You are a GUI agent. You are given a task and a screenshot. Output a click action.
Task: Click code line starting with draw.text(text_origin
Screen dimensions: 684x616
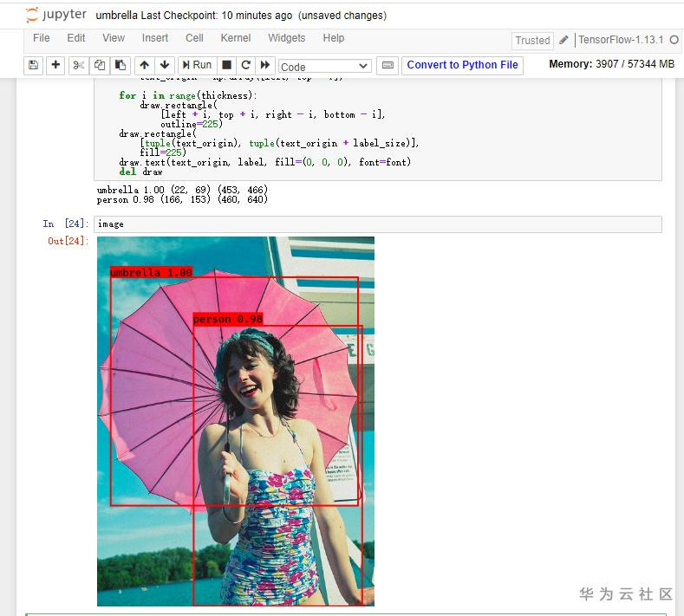pyautogui.click(x=264, y=162)
